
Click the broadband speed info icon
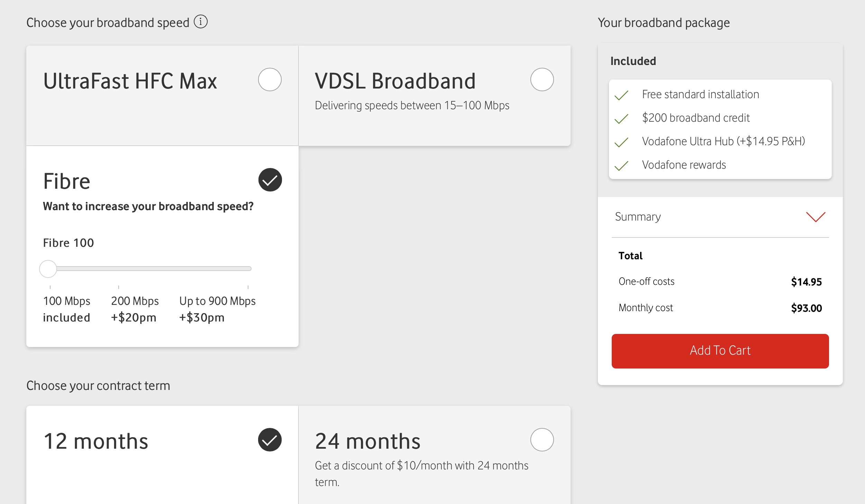tap(201, 22)
